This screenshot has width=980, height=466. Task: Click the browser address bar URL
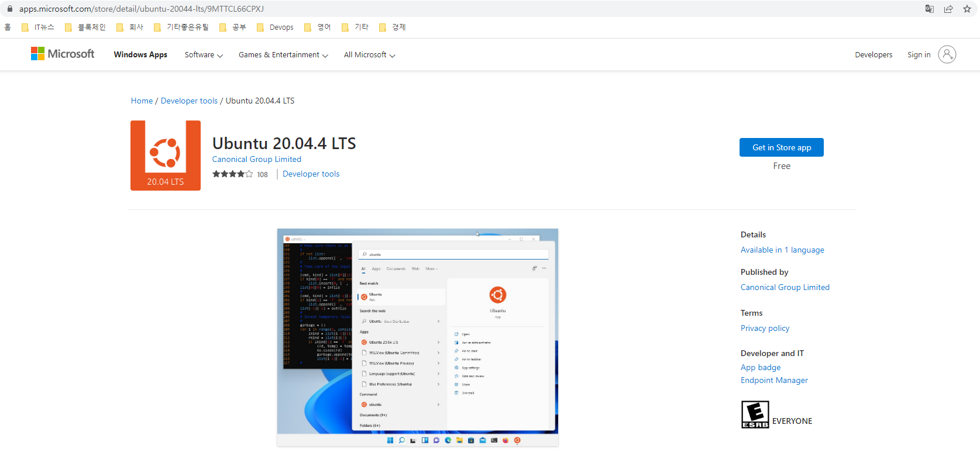[x=142, y=9]
